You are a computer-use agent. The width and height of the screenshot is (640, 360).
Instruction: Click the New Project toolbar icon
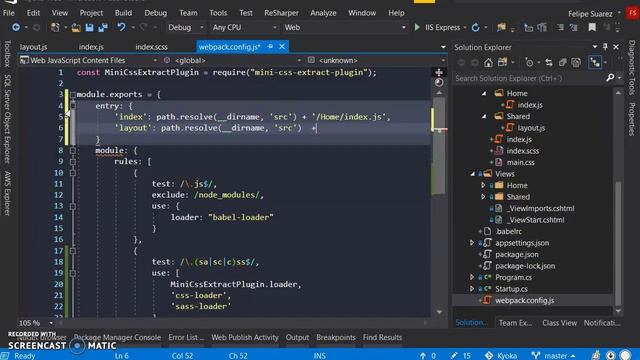[x=55, y=27]
